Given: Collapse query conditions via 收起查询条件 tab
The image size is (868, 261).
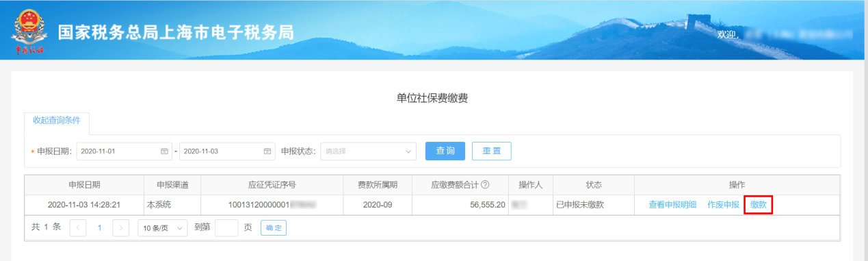Looking at the screenshot, I should pyautogui.click(x=57, y=120).
